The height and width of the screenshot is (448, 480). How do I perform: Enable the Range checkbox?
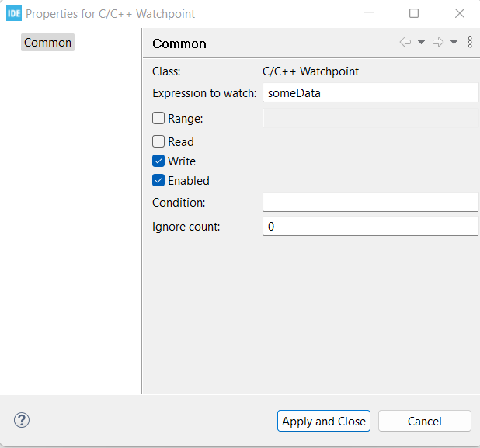(158, 119)
